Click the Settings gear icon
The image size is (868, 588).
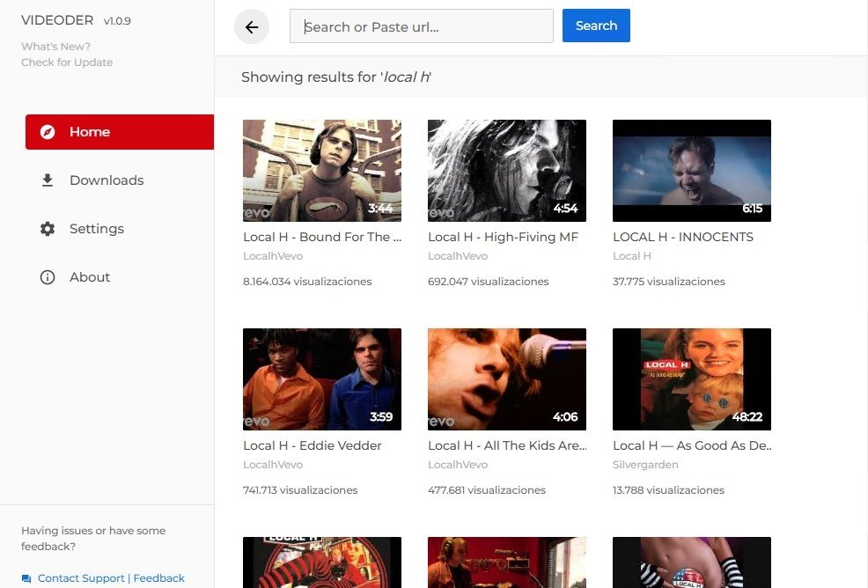[48, 229]
